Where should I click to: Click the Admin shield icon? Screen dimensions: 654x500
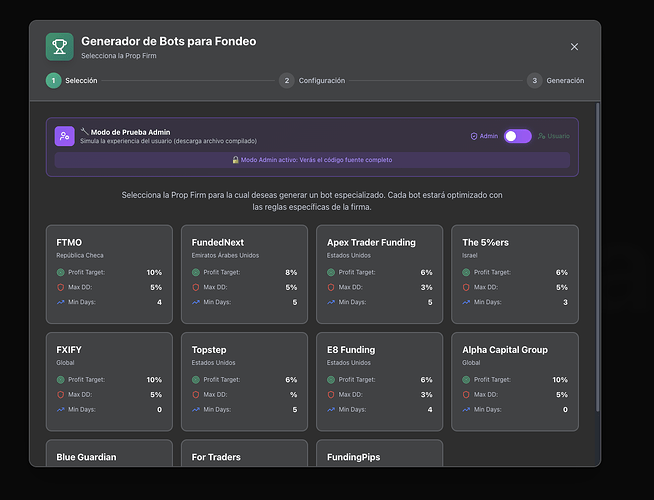pyautogui.click(x=474, y=136)
